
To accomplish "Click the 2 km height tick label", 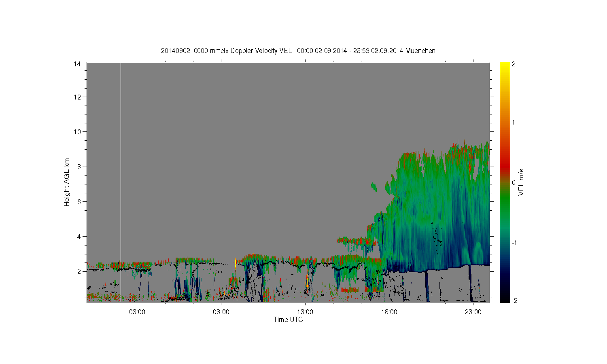I will tap(79, 271).
